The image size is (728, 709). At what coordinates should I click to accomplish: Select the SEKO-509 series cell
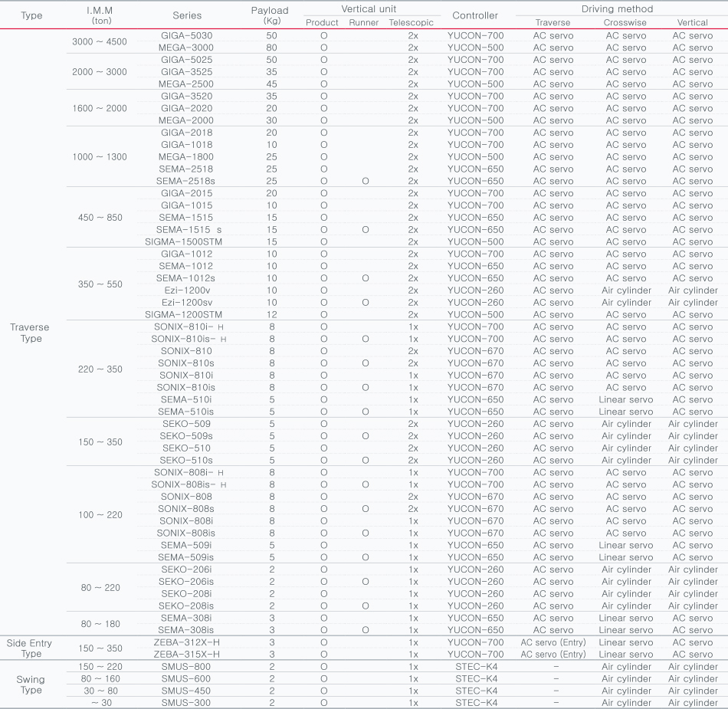186,424
